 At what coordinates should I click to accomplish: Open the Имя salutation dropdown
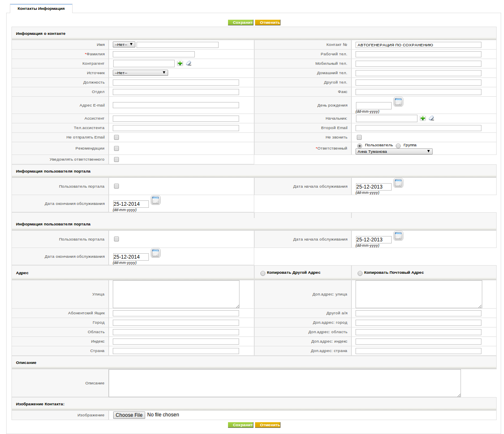tap(124, 45)
